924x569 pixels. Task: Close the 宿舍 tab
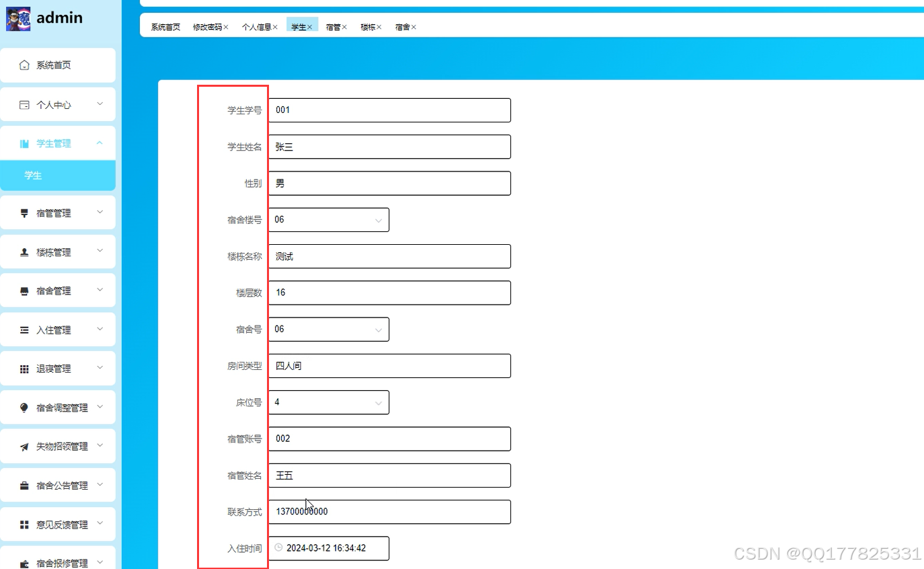(415, 27)
